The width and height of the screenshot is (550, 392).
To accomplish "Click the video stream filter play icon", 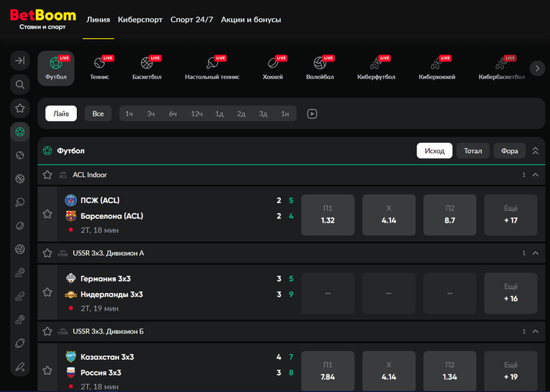I will point(312,114).
